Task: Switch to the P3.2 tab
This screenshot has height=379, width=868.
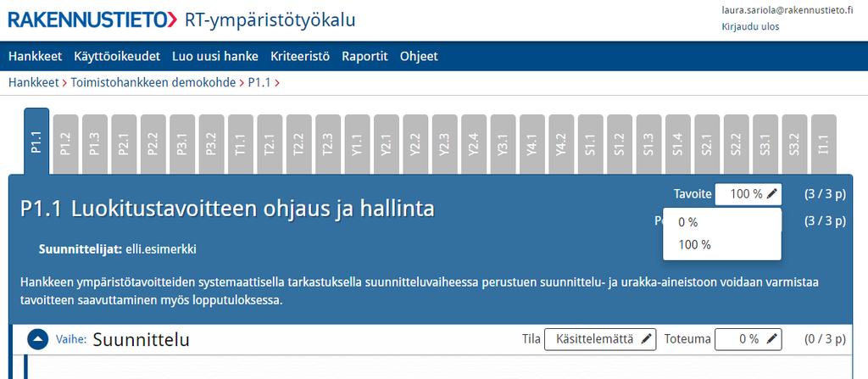Action: (x=211, y=144)
